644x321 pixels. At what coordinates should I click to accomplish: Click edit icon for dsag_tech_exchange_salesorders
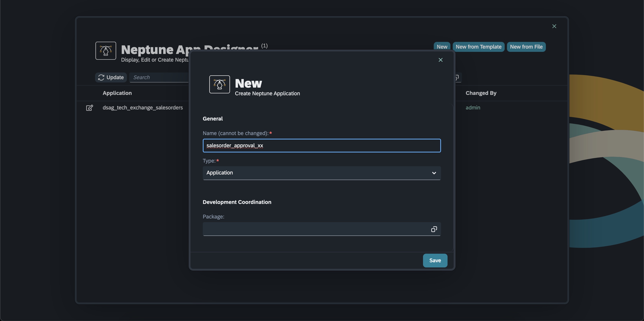tap(90, 108)
